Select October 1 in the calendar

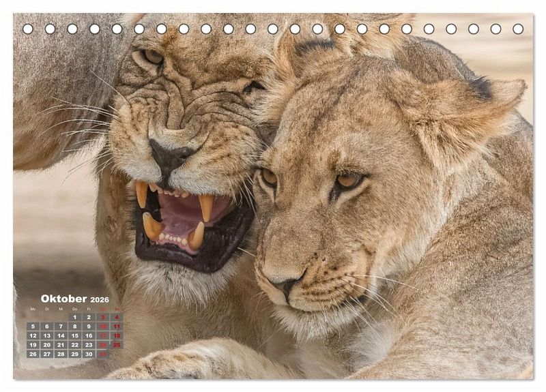(x=74, y=317)
